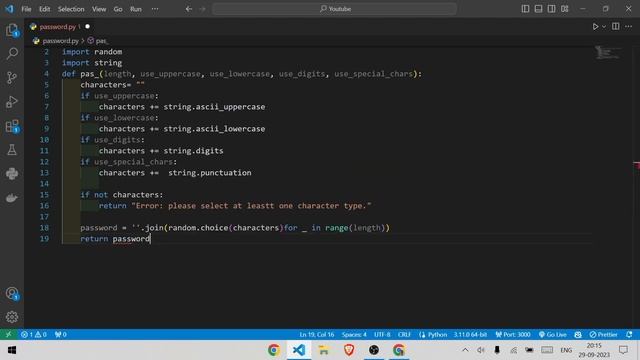The height and width of the screenshot is (360, 640).
Task: Click Port: 3000 status item
Action: (x=513, y=334)
